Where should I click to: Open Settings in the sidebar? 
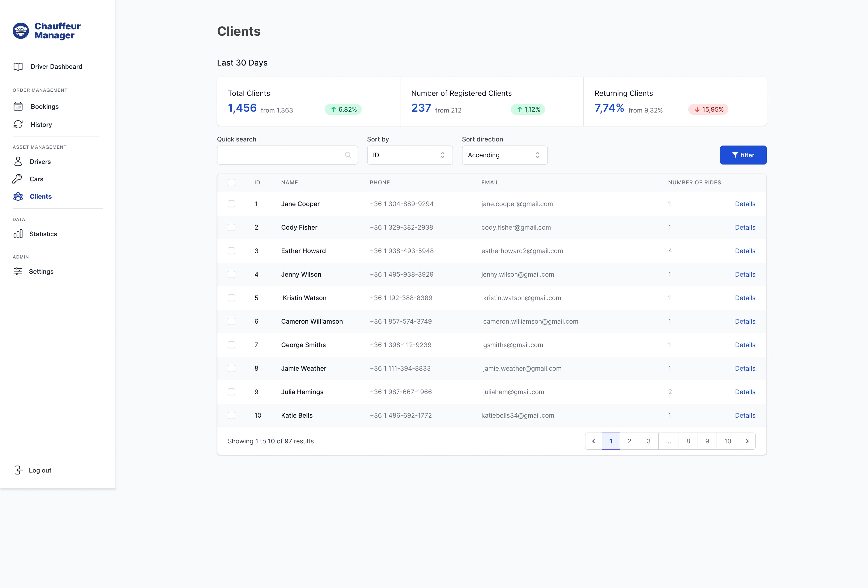(x=41, y=271)
